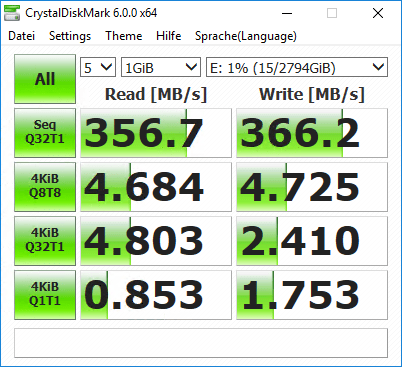Screen dimensions: 402x368
Task: Open the Theme menu
Action: [x=124, y=36]
